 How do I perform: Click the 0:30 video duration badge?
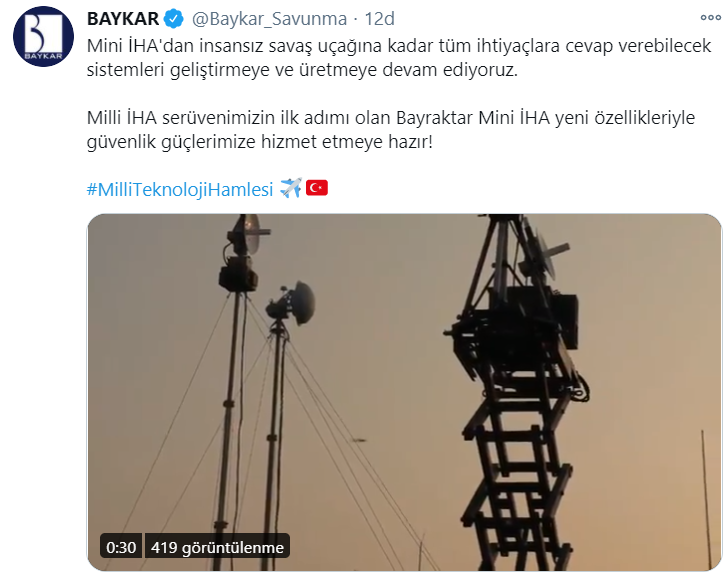(121, 547)
